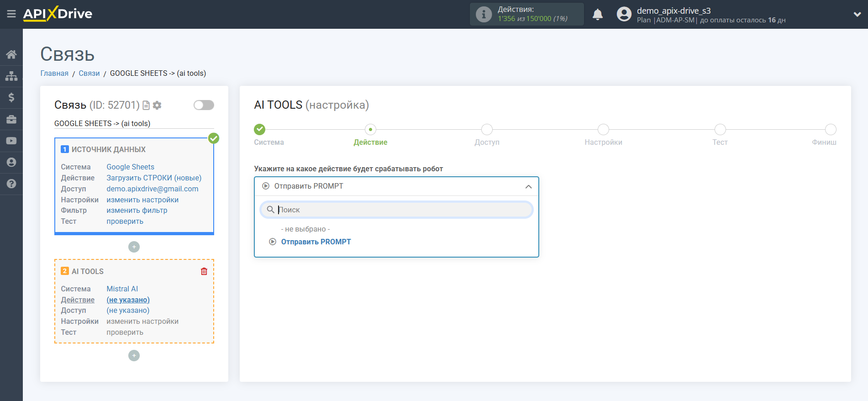Add a block with the plus button below AI TOOLS
The width and height of the screenshot is (868, 401).
click(134, 355)
